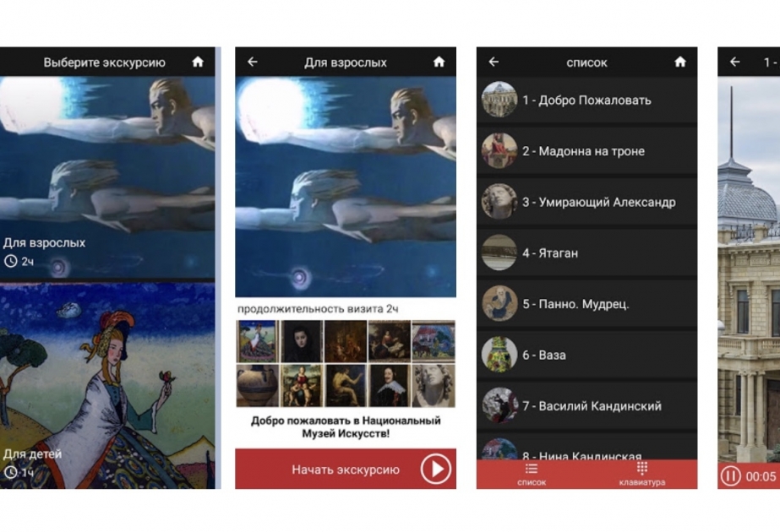This screenshot has height=532, width=780.
Task: Tap the dark veiled woman portrait thumbnail
Action: [x=302, y=341]
